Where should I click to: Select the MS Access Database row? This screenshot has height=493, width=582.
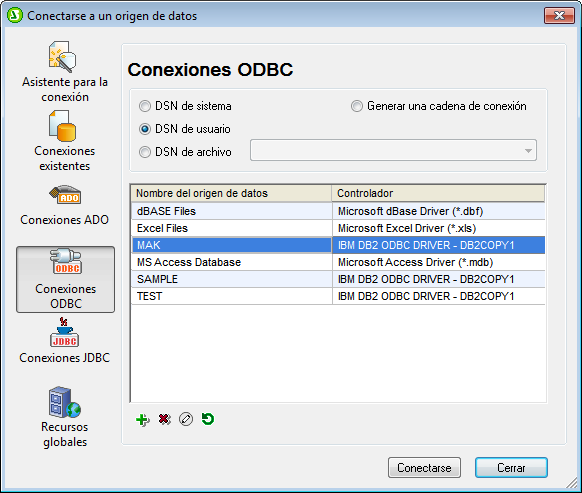[338, 262]
